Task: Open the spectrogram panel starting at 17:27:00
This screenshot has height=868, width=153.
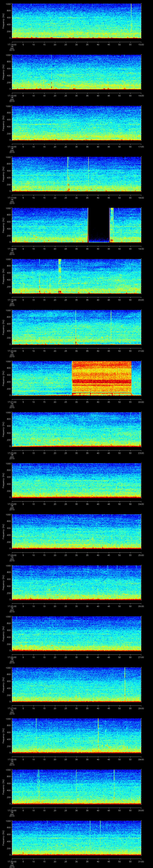Action: coord(77,685)
